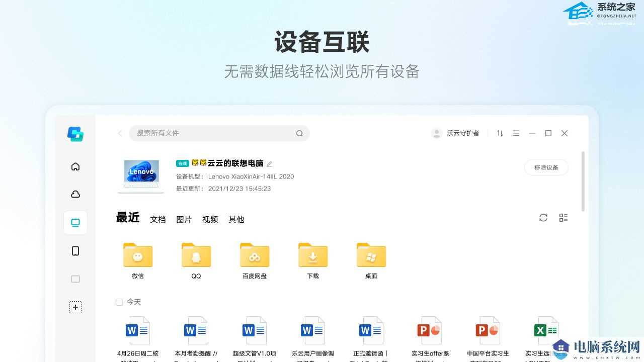Add a new device with plus icon
The height and width of the screenshot is (362, 644).
(75, 307)
